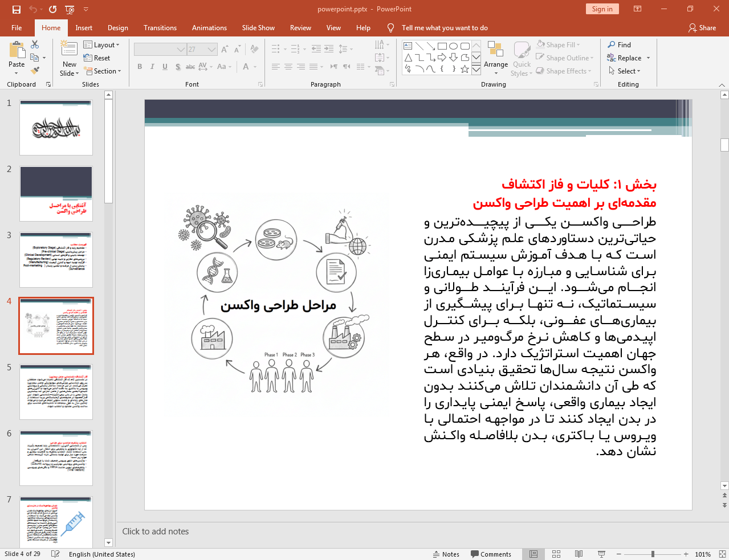Open Comments pane from status bar

click(x=491, y=554)
